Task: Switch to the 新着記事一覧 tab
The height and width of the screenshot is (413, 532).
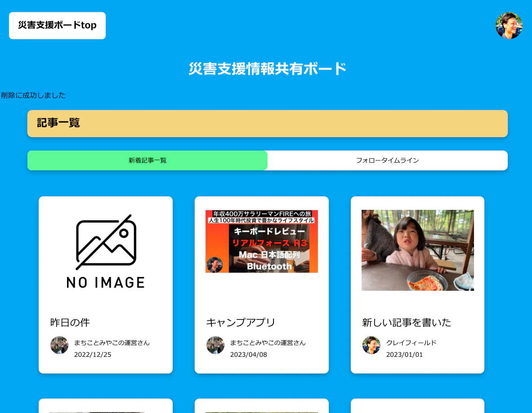Action: click(x=147, y=160)
